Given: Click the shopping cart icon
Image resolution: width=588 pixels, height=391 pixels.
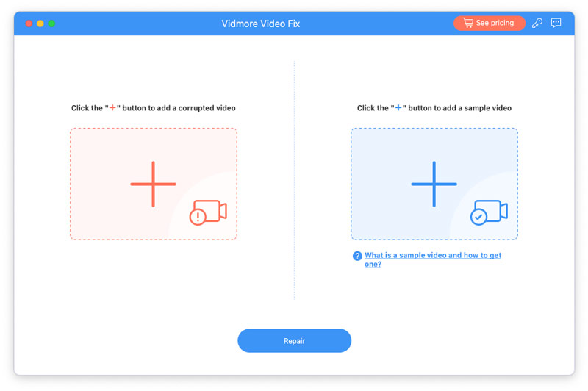Looking at the screenshot, I should point(468,23).
